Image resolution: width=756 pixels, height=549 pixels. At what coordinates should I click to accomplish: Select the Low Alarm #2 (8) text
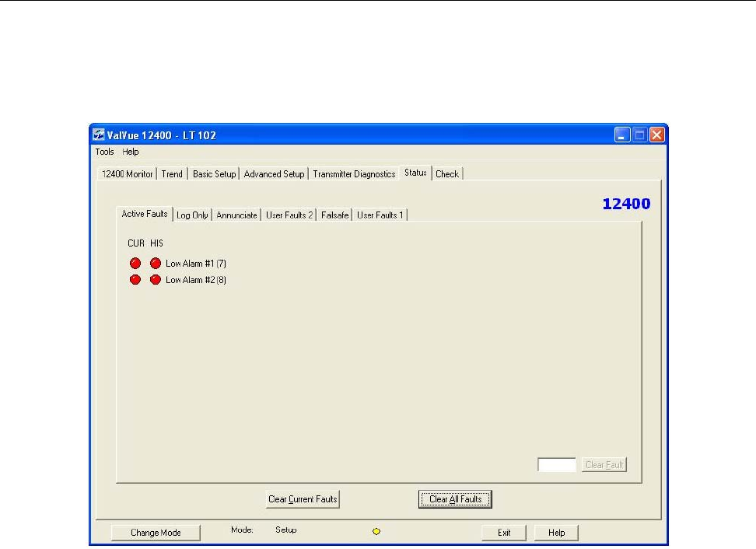[x=196, y=280]
